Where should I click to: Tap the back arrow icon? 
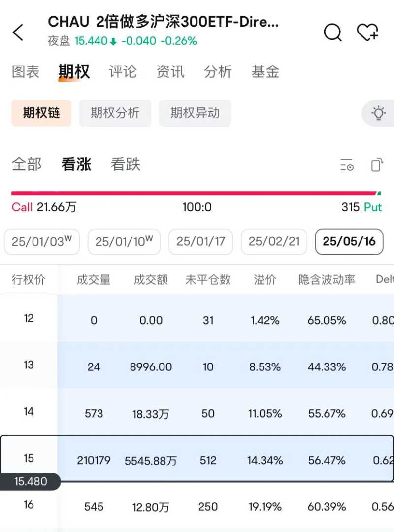18,33
